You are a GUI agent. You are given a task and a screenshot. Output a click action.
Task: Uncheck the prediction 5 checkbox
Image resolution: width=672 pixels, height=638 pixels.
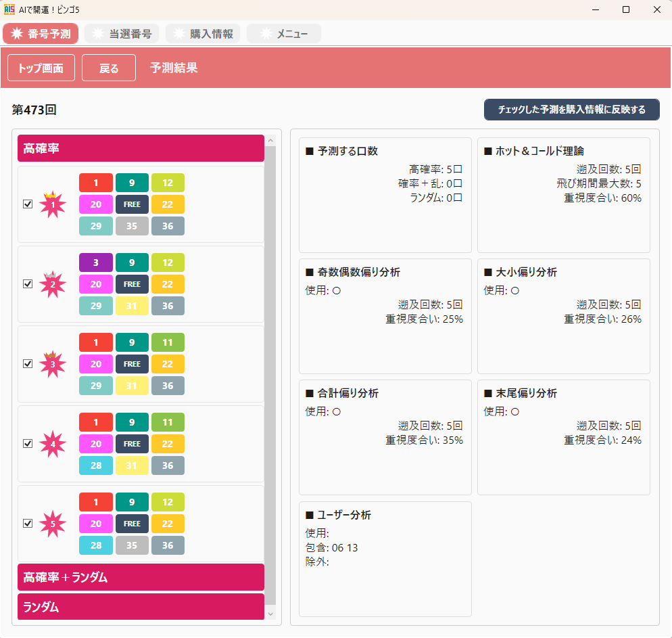pos(28,523)
